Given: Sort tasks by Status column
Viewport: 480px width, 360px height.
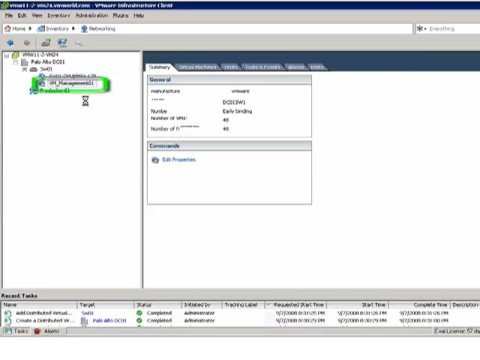Looking at the screenshot, I should click(x=158, y=305).
